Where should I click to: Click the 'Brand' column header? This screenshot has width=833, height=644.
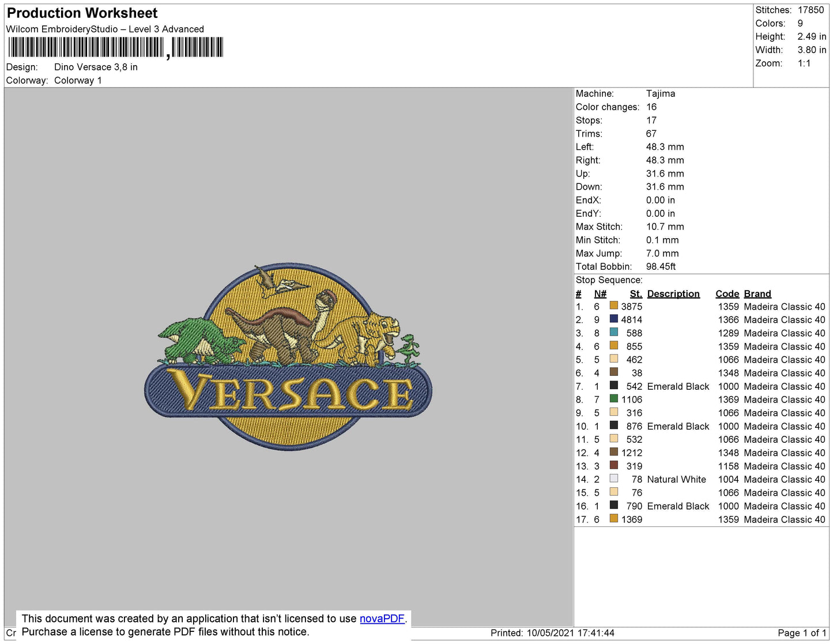[x=757, y=293]
